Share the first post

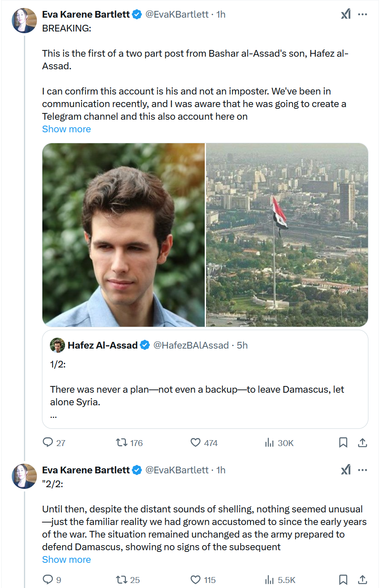point(363,442)
